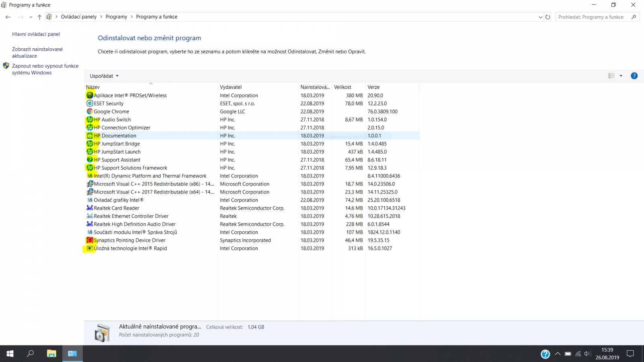The width and height of the screenshot is (644, 362).
Task: Click the HP JumpStart Bridge icon
Action: [90, 144]
